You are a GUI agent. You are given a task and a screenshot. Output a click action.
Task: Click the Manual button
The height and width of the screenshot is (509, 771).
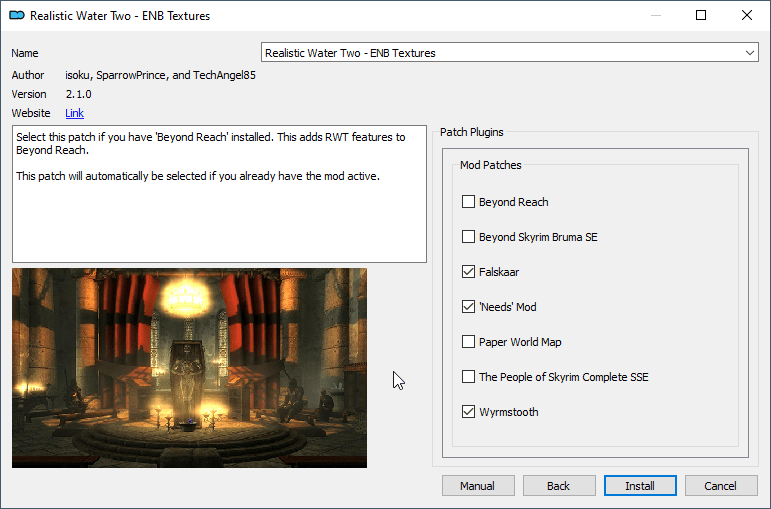[478, 486]
